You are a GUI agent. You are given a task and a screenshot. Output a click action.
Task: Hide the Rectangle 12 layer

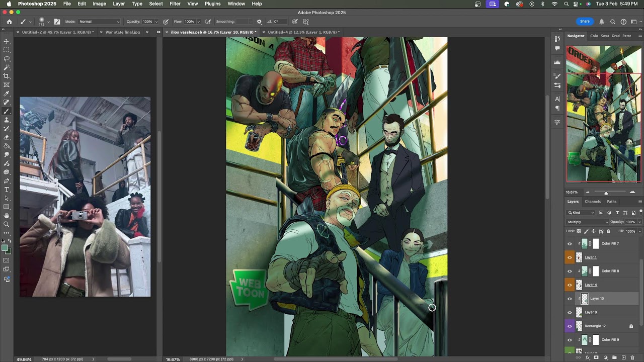pyautogui.click(x=570, y=326)
